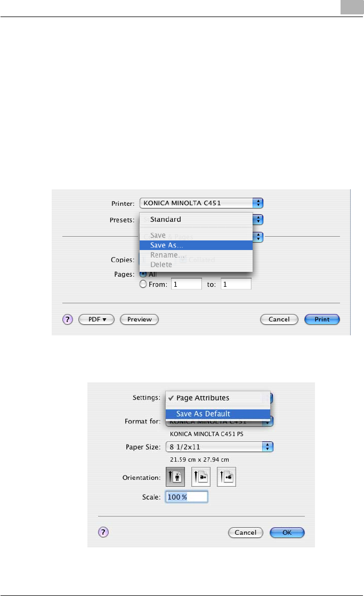Screen dimensions: 364x596
Task: Choose the Standard preset from the menu
Action: tap(165, 219)
